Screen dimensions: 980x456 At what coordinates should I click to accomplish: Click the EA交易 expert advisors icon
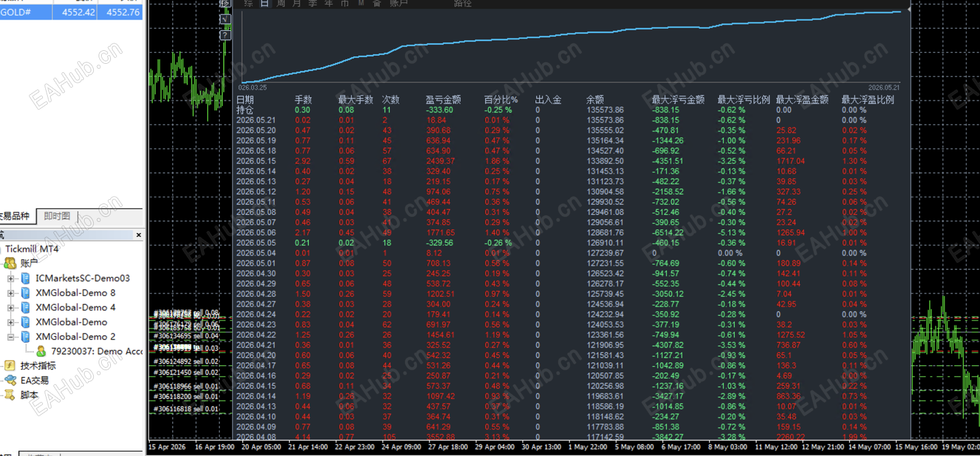click(x=10, y=381)
